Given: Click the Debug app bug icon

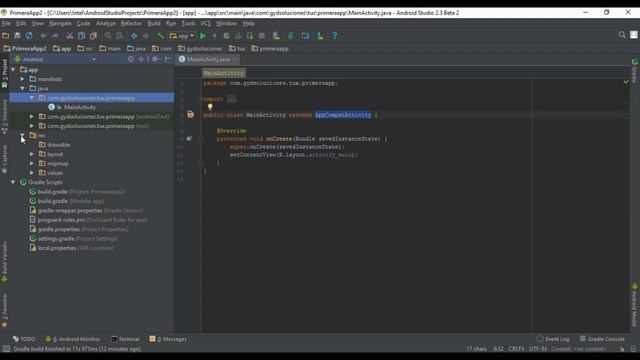Looking at the screenshot, I should pos(226,36).
